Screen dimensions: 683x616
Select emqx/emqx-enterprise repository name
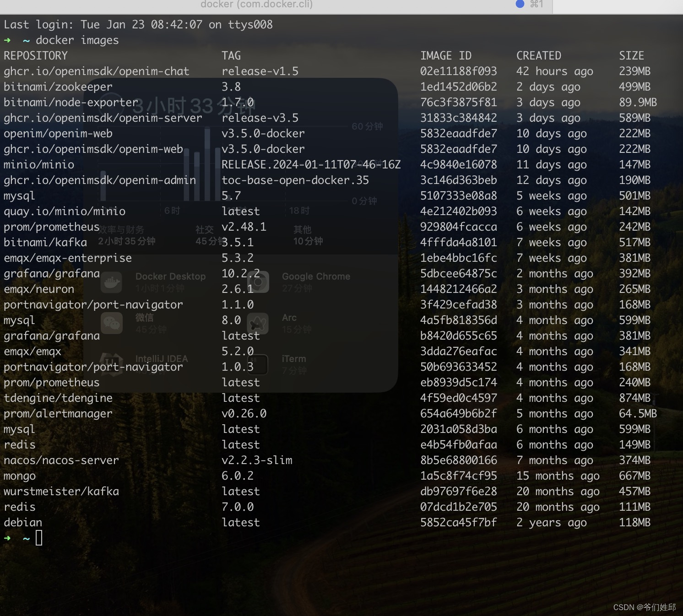68,258
